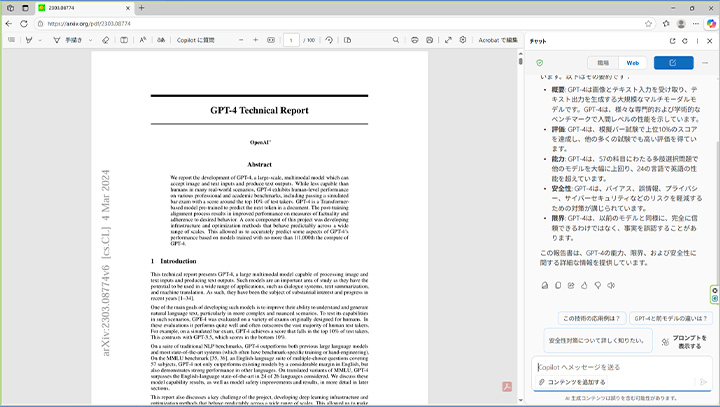The height and width of the screenshot is (407, 720).
Task: Close the チャット panel
Action: (x=709, y=41)
